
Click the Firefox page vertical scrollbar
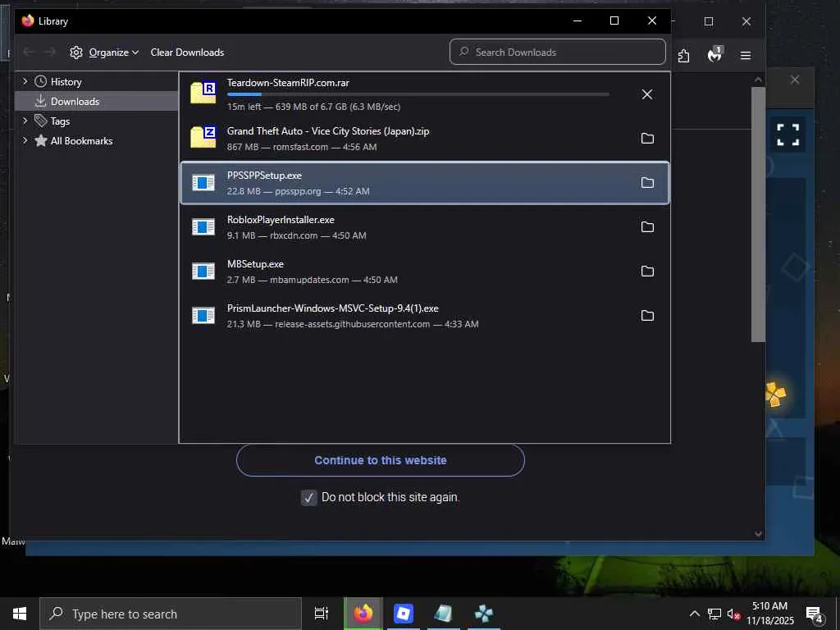pos(758,214)
